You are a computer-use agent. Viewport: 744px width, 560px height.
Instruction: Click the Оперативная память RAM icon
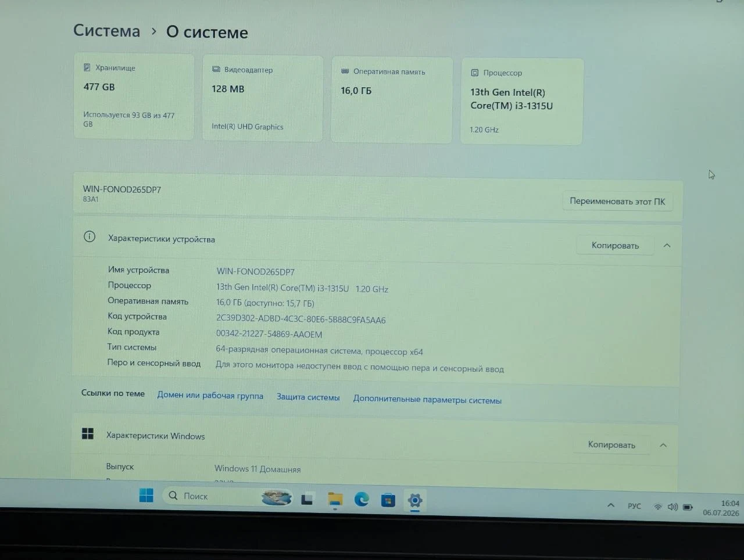tap(345, 71)
